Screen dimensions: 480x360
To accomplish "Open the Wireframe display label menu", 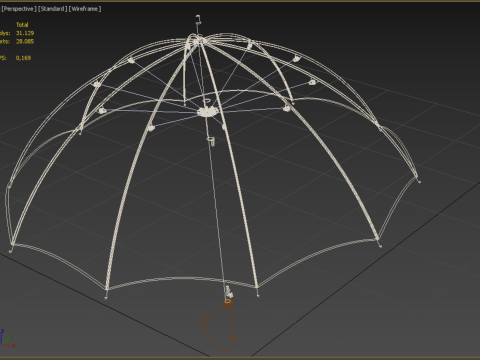I will click(x=85, y=9).
